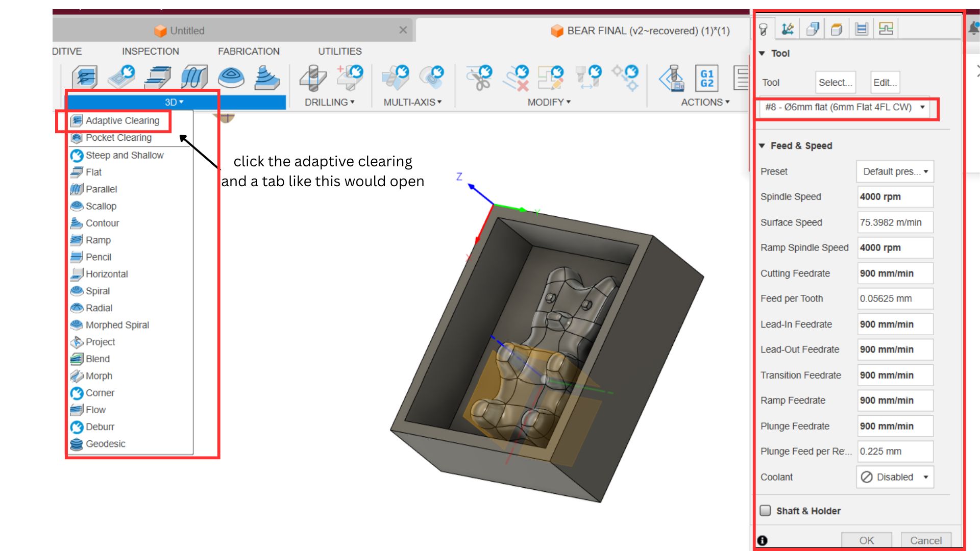Click the Drill tool icon
This screenshot has height=551, width=980.
[x=313, y=78]
